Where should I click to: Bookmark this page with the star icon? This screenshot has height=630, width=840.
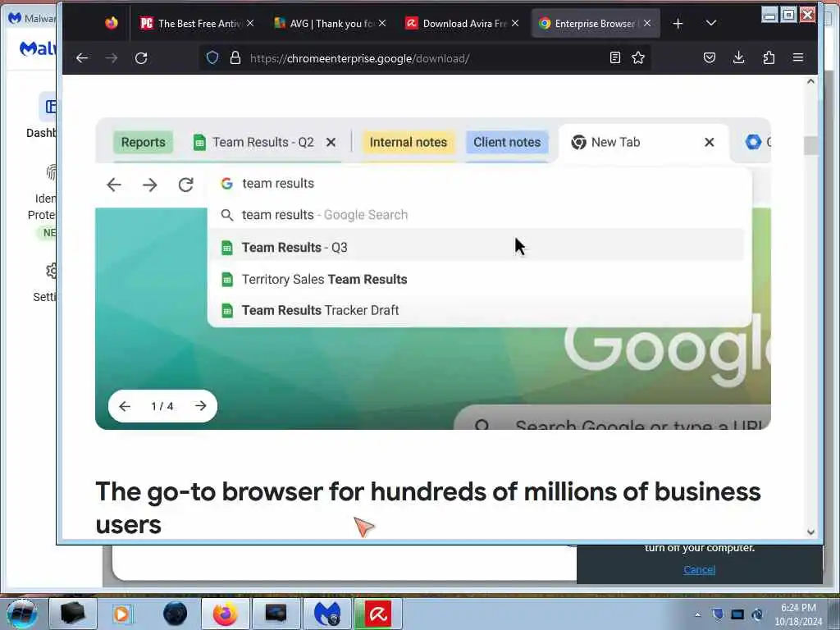click(x=638, y=58)
